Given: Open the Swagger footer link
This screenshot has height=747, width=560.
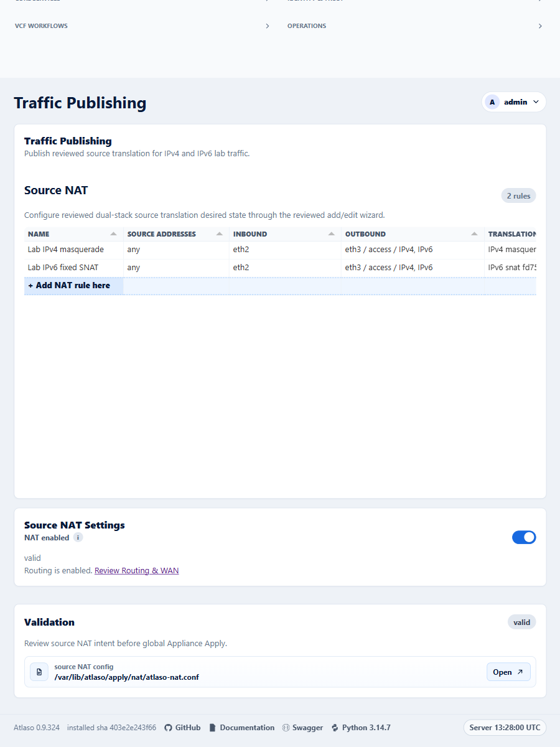Looking at the screenshot, I should pos(302,728).
